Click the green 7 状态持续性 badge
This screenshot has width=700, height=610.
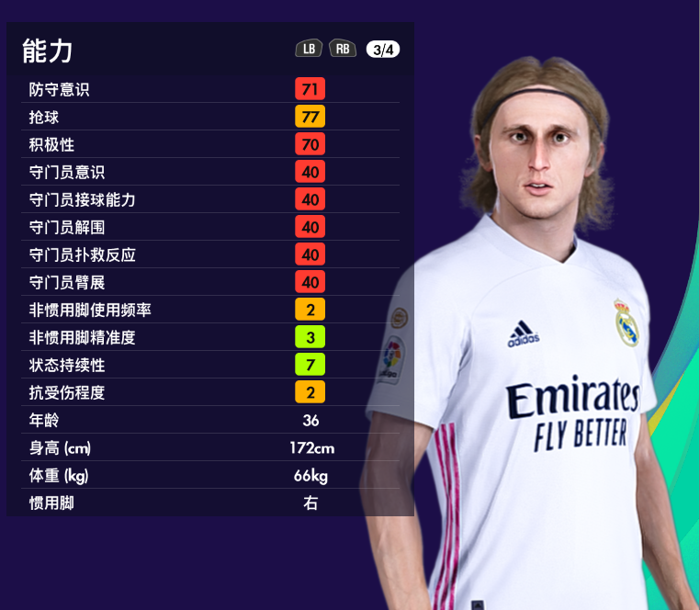click(x=310, y=365)
